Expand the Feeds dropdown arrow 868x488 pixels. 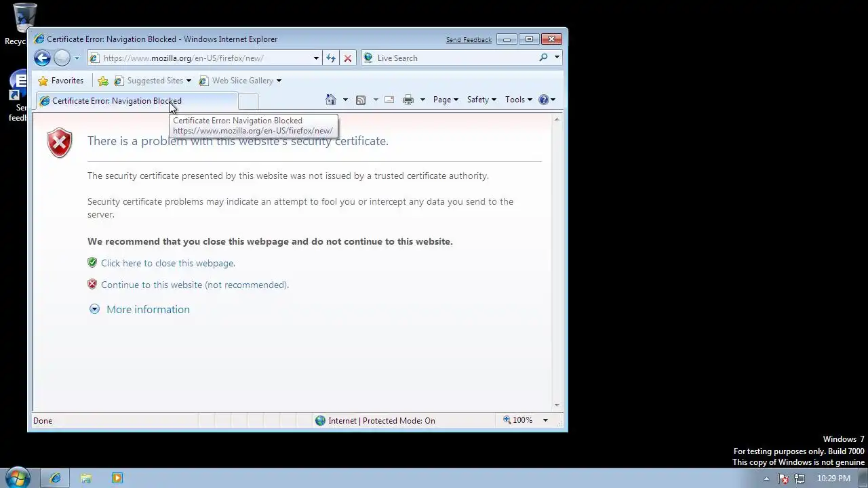point(376,100)
